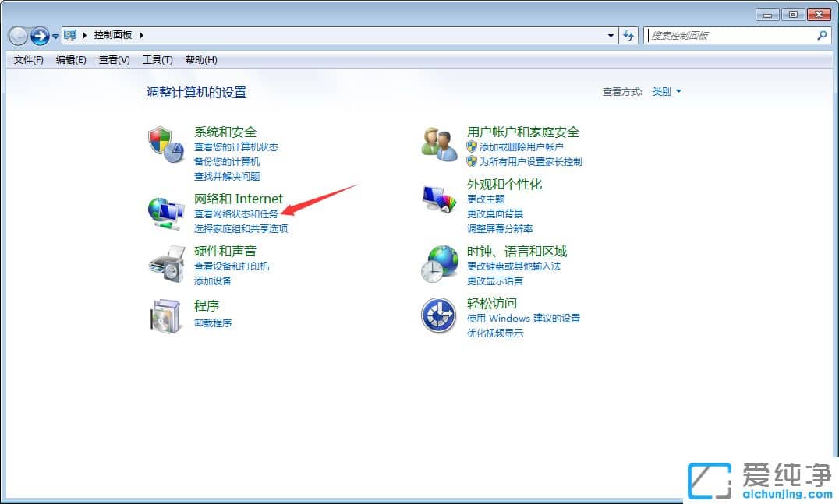Click the 备份您的计算机 link
Viewport: 839px width, 504px height.
[x=226, y=160]
